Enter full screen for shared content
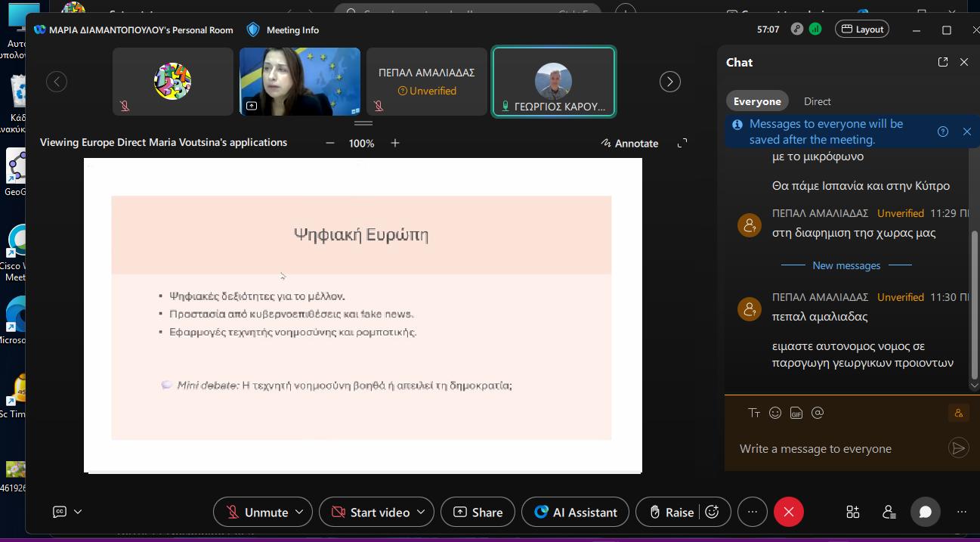 coord(682,143)
